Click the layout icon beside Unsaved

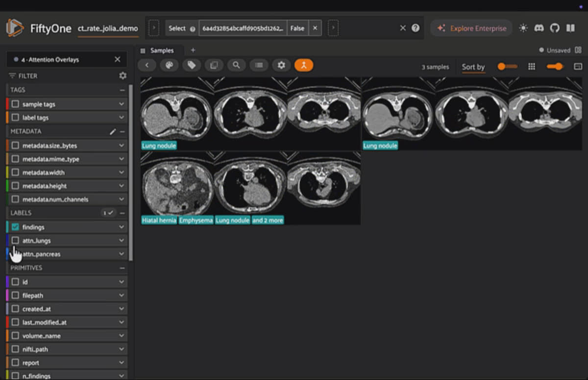(579, 50)
